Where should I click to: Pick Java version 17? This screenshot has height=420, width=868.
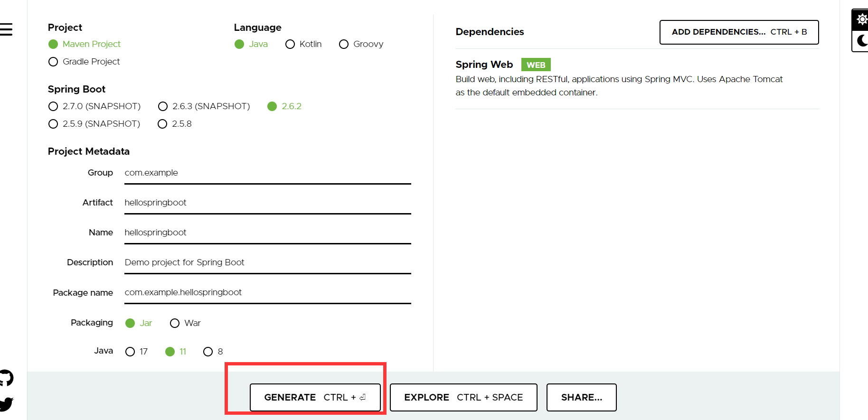(137, 352)
